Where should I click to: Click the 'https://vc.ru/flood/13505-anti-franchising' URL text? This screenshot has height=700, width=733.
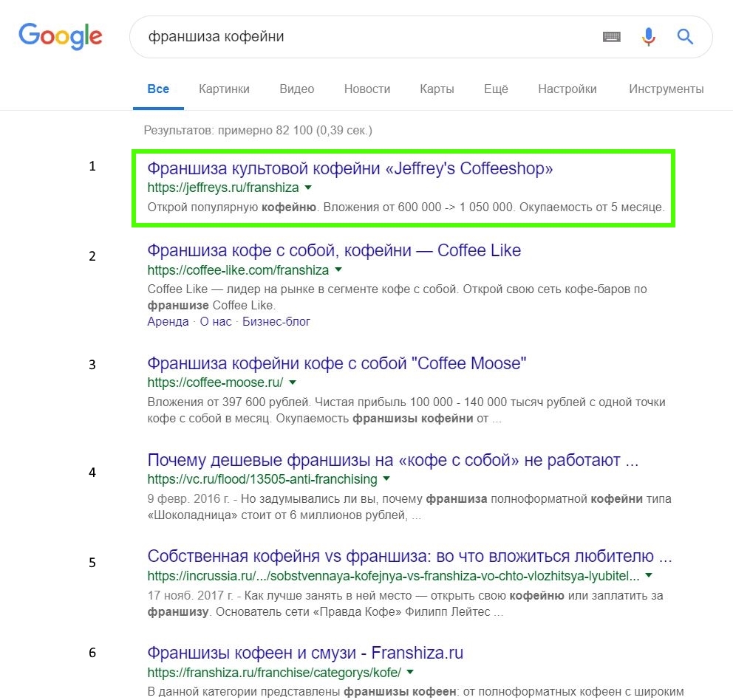[262, 479]
